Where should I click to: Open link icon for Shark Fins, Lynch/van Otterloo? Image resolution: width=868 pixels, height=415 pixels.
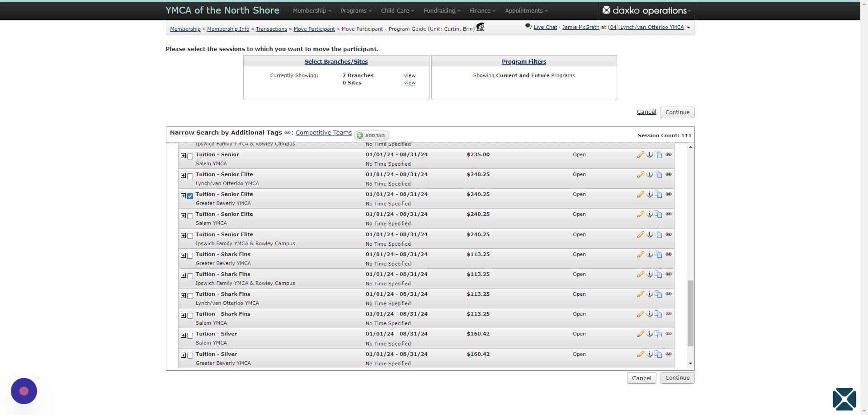(669, 294)
